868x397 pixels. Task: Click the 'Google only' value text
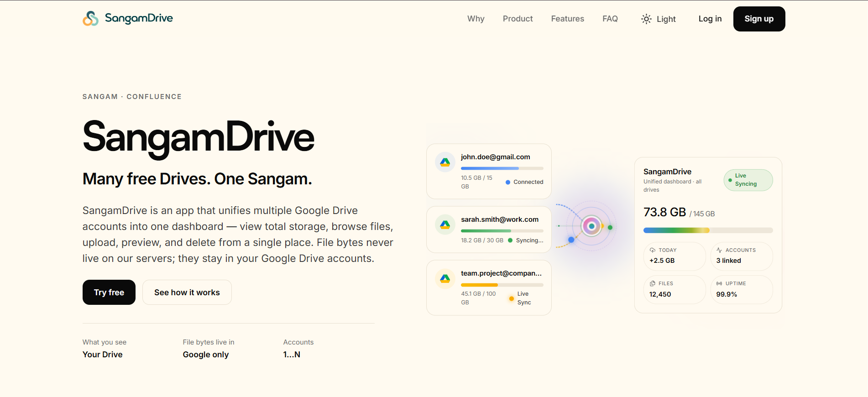pyautogui.click(x=205, y=355)
